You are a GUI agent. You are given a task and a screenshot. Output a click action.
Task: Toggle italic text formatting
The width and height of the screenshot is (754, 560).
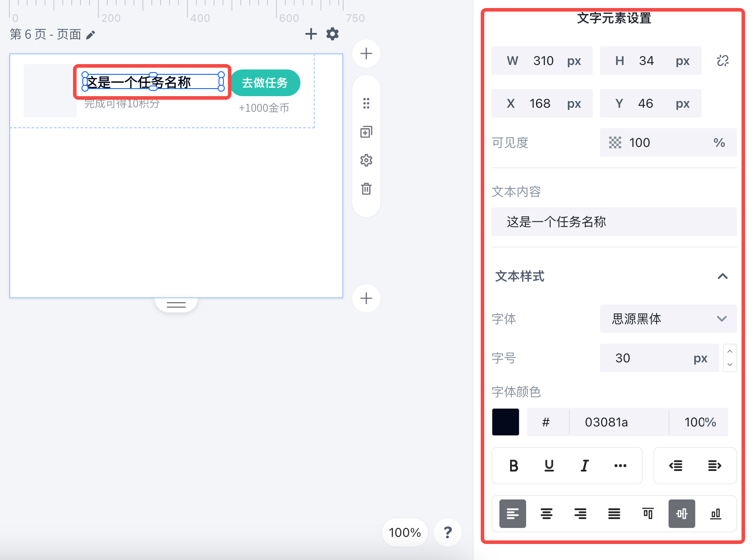[585, 466]
